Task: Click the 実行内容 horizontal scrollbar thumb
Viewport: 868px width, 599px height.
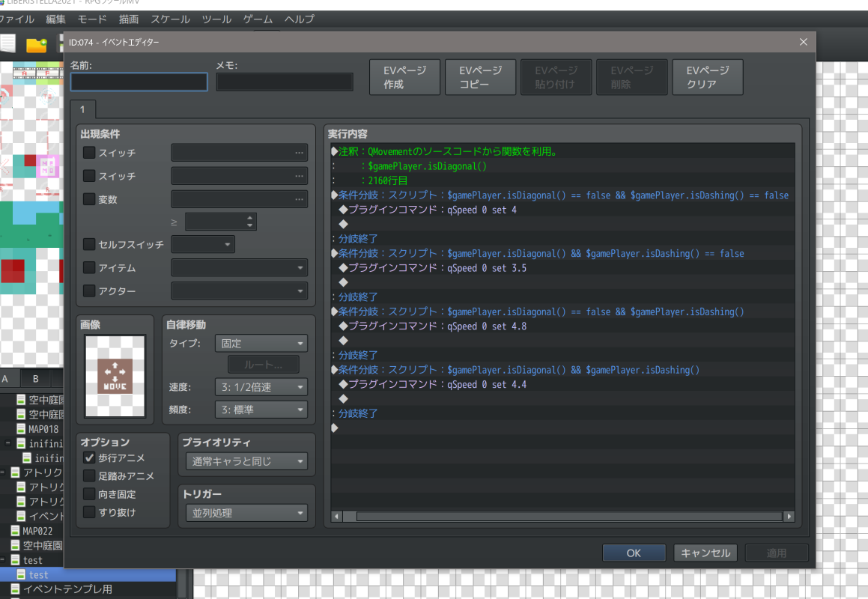Action: tap(569, 517)
